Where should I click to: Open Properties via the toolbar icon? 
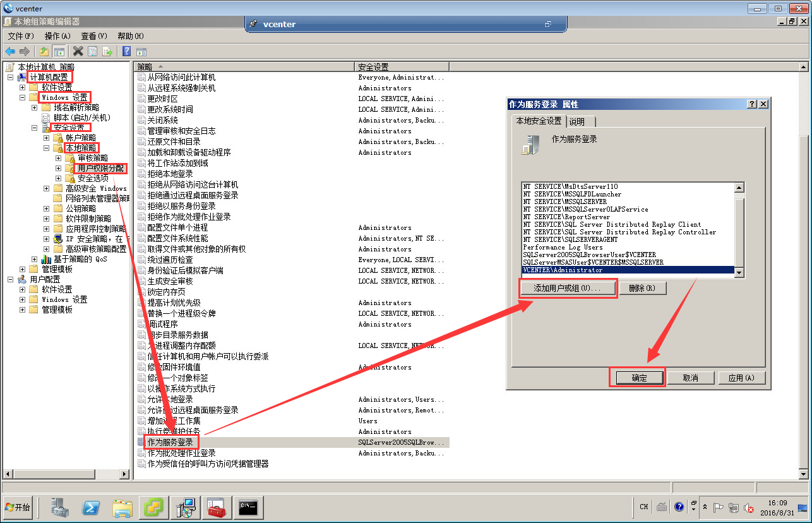[93, 51]
